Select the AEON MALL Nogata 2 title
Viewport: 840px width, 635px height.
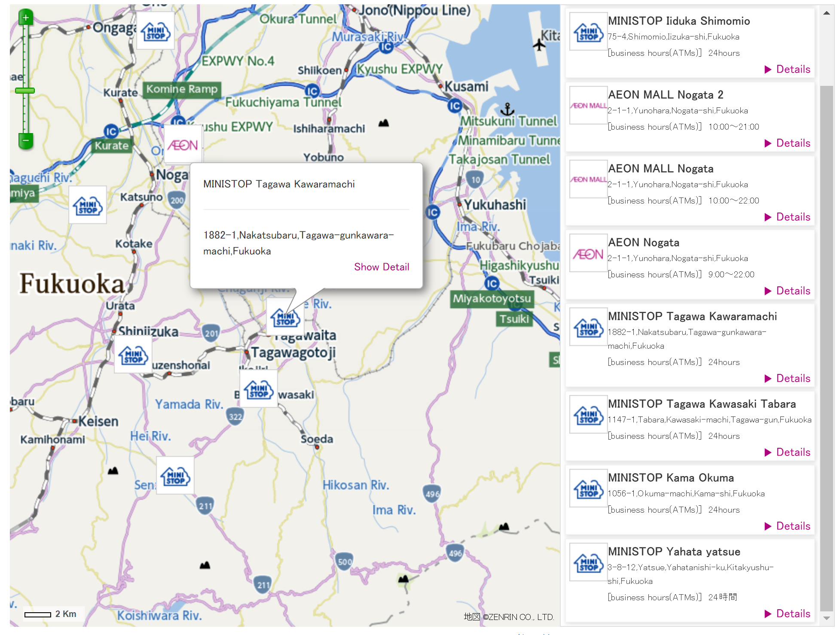click(x=666, y=94)
